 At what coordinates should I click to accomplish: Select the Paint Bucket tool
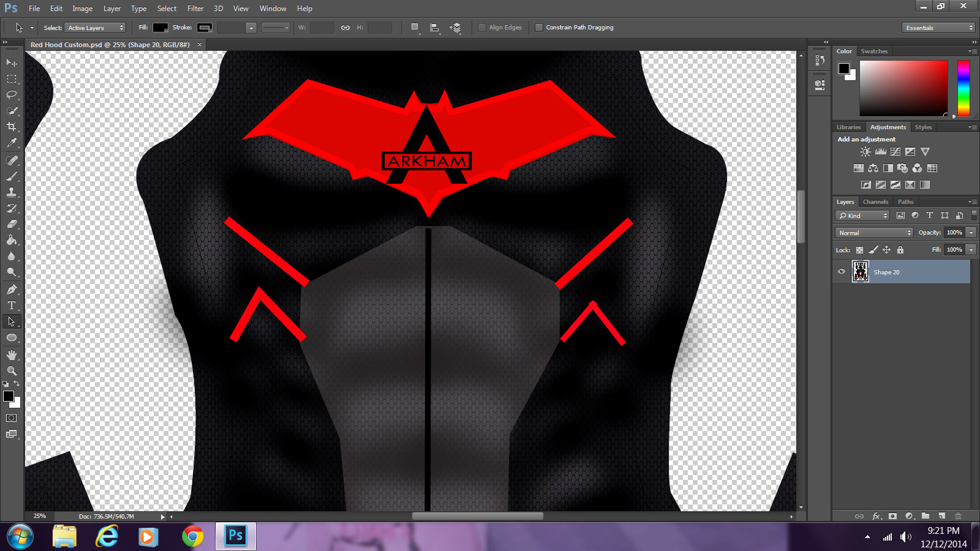pyautogui.click(x=12, y=240)
